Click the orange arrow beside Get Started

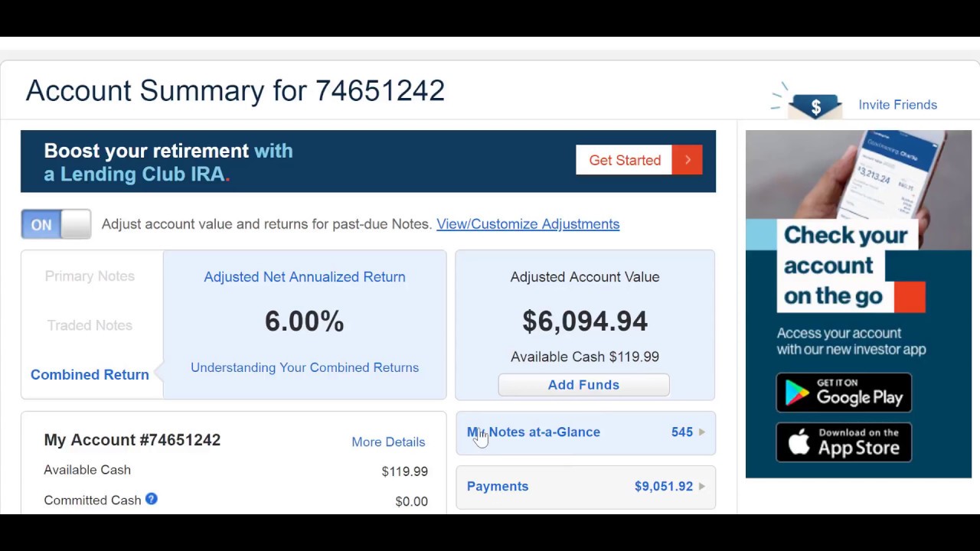coord(688,160)
